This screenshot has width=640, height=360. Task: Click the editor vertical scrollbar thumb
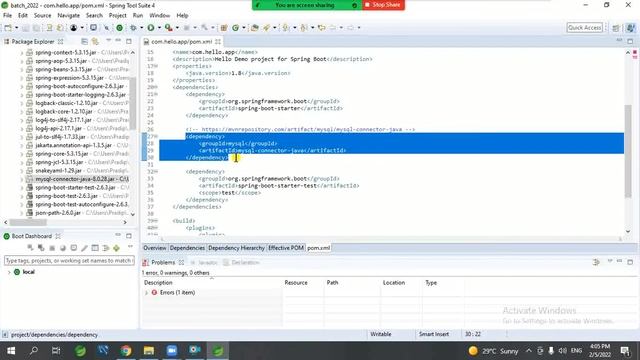628,151
